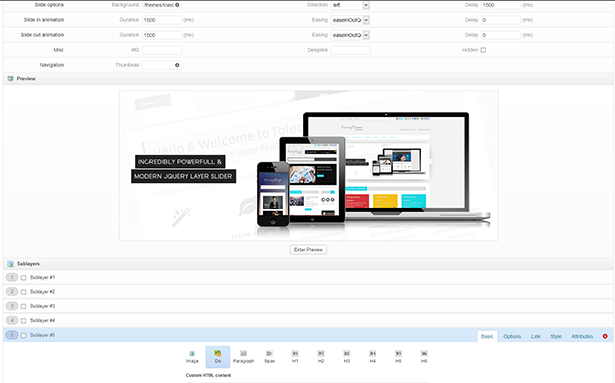The width and height of the screenshot is (615, 383).
Task: Click the slide preview image
Action: (x=308, y=166)
